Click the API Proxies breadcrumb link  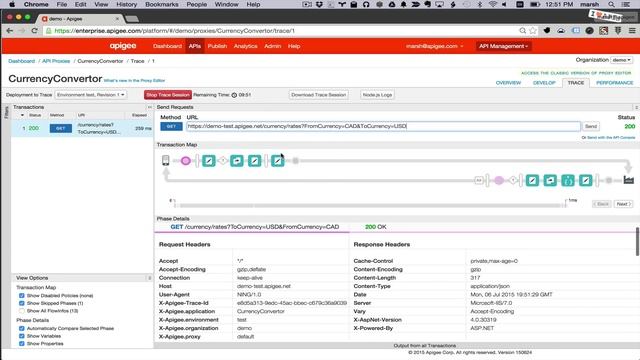pos(56,61)
